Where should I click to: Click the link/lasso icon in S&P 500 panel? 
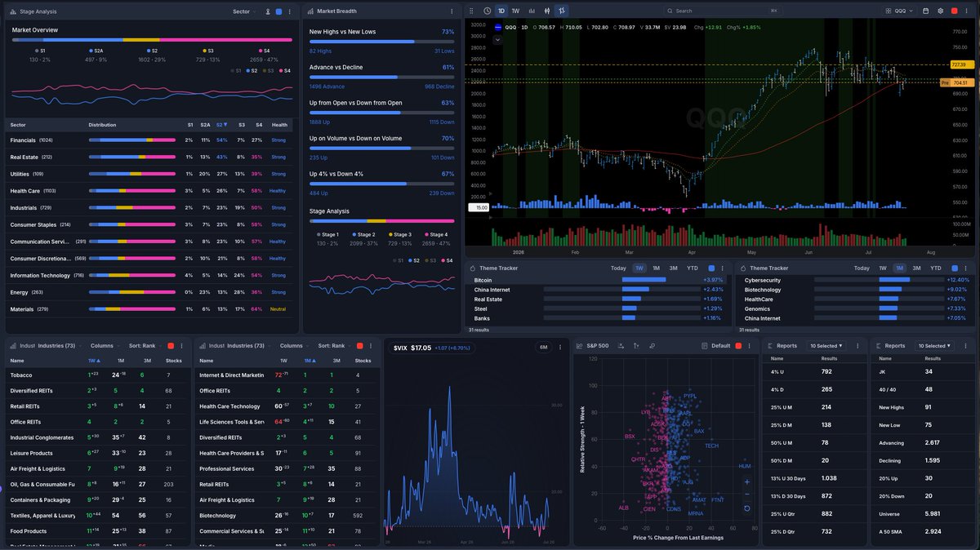[652, 345]
